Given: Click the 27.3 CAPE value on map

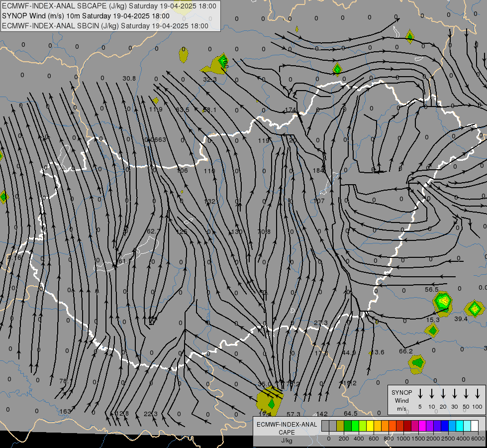Looking at the screenshot, I should point(321,323).
